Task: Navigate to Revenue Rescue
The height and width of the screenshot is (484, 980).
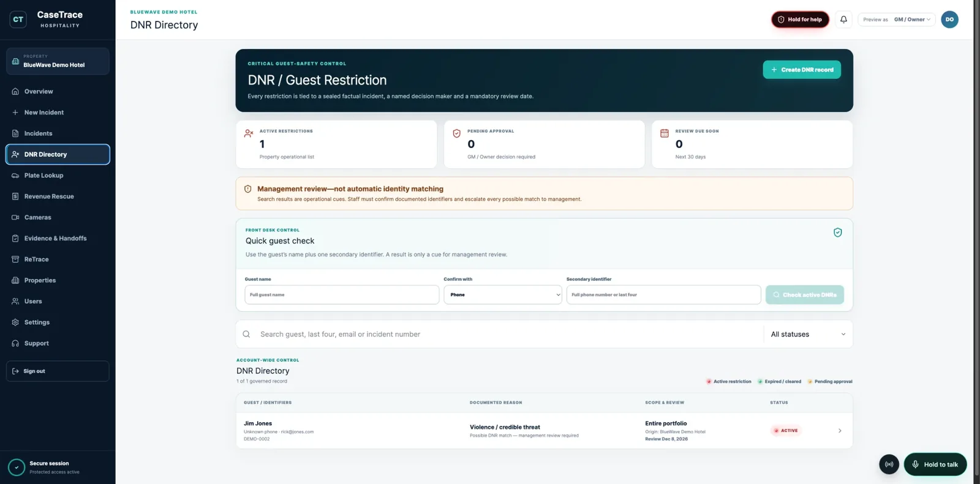Action: click(x=58, y=196)
